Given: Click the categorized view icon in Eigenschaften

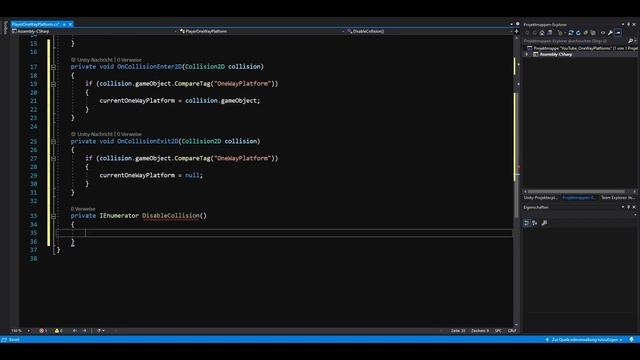Looking at the screenshot, I should (527, 223).
